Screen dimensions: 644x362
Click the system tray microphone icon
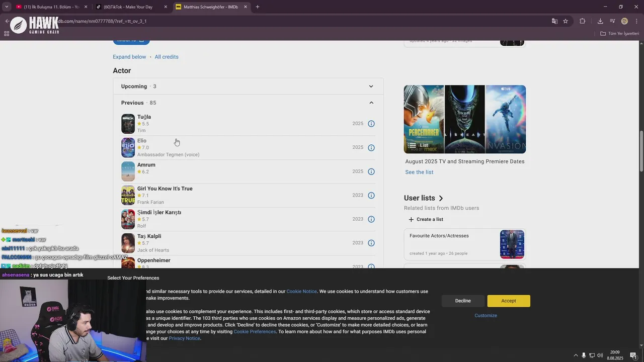[584, 355]
